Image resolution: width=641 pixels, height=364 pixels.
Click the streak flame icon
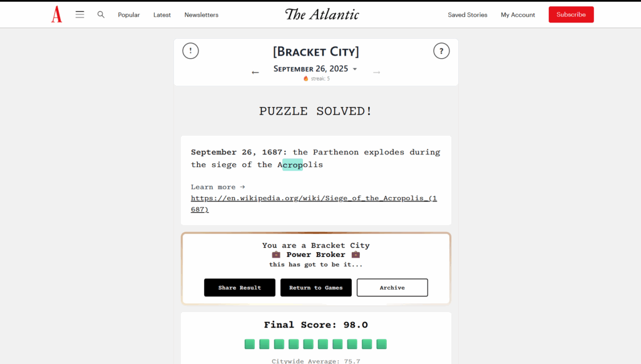click(305, 79)
